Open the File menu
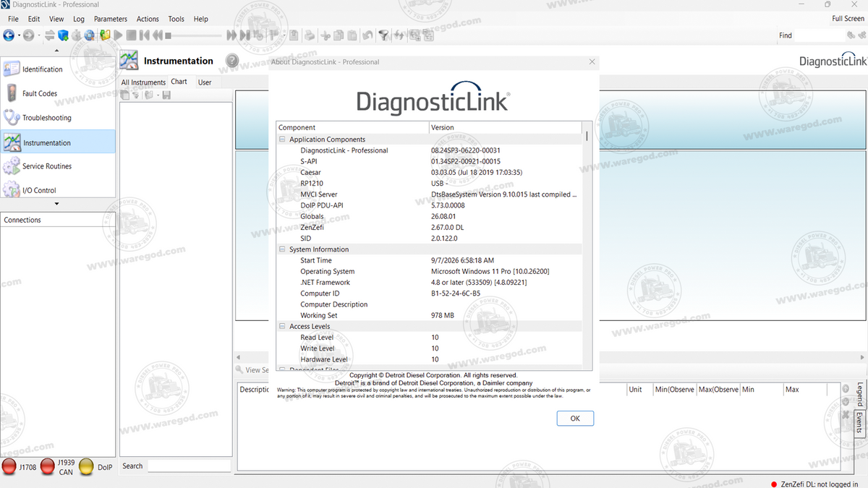 pos(13,19)
